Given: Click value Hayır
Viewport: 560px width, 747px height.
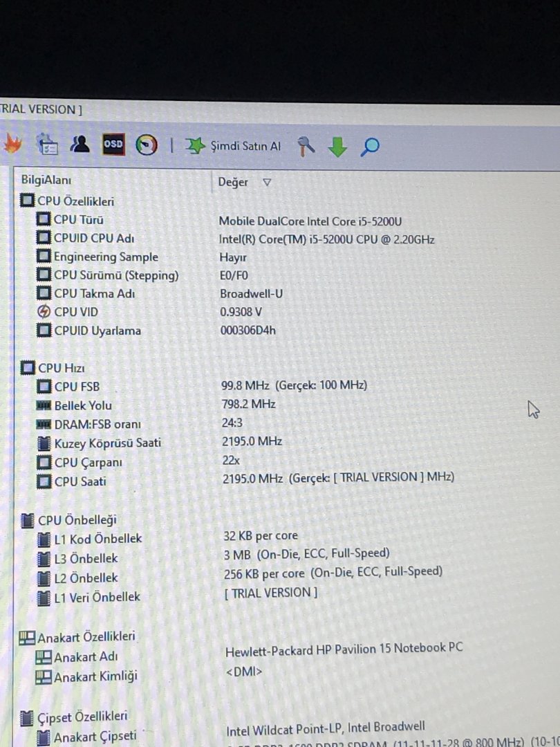Looking at the screenshot, I should pyautogui.click(x=233, y=257).
